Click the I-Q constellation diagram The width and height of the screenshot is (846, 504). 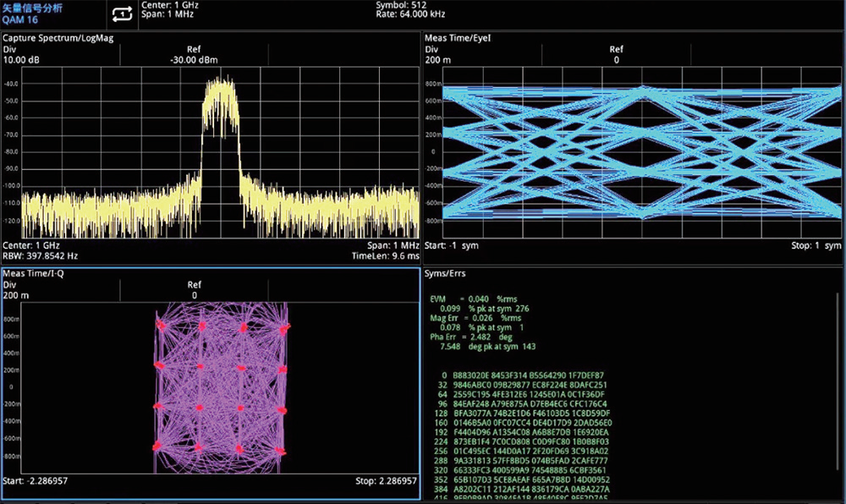point(221,387)
